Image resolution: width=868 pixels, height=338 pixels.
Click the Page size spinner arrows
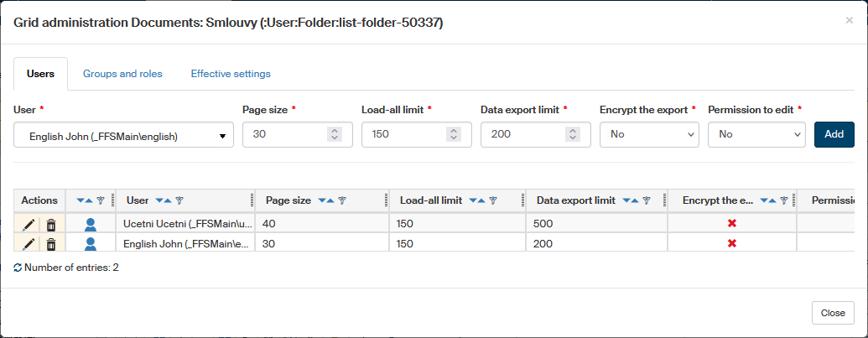pos(335,134)
